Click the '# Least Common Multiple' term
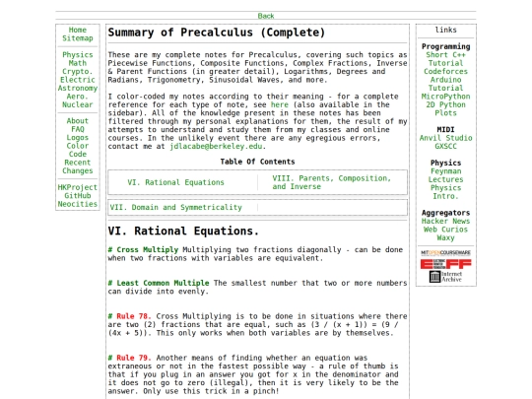532x399 pixels. (x=159, y=283)
